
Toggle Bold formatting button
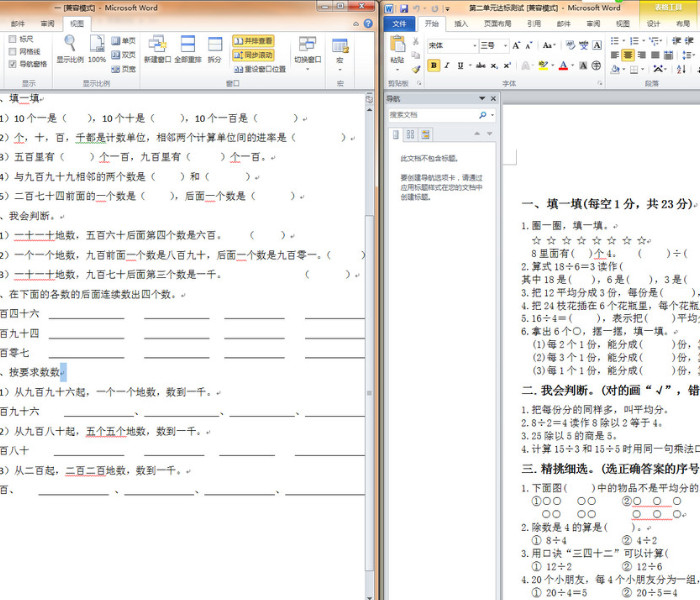tap(433, 66)
